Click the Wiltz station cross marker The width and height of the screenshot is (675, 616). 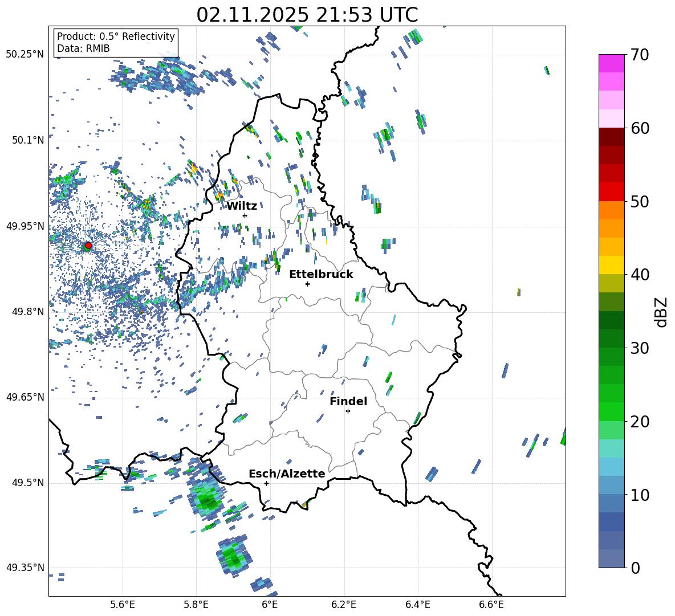point(245,215)
